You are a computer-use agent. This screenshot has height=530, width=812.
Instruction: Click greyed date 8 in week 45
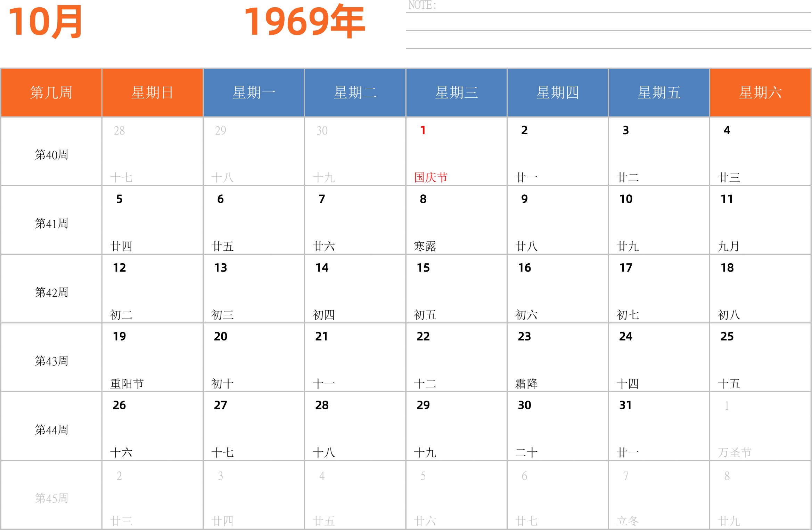coord(727,476)
